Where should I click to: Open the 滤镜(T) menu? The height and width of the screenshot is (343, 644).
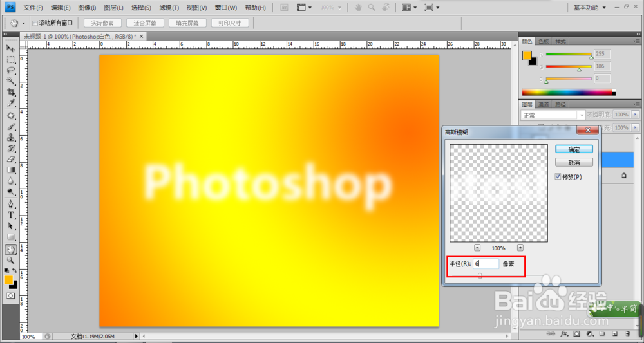click(x=169, y=8)
